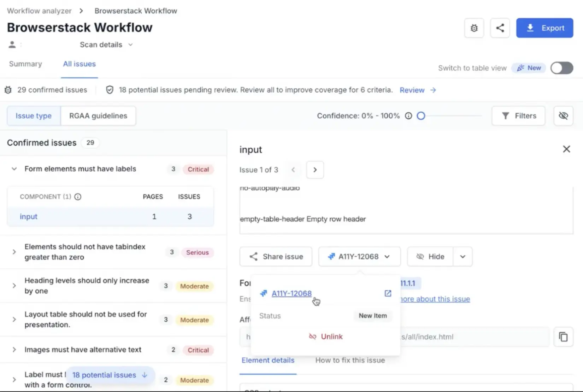Click the user avatar icon
The height and width of the screenshot is (392, 583).
point(12,44)
